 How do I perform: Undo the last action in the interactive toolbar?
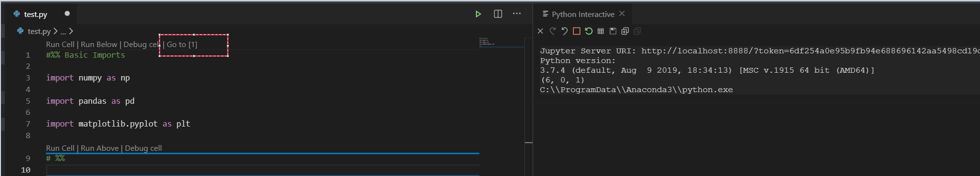[x=565, y=31]
